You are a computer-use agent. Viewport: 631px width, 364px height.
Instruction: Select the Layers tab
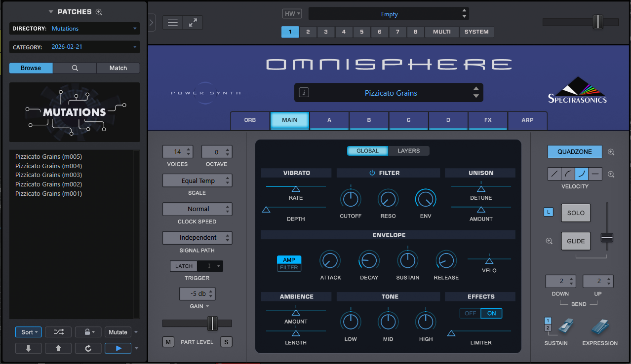[408, 151]
